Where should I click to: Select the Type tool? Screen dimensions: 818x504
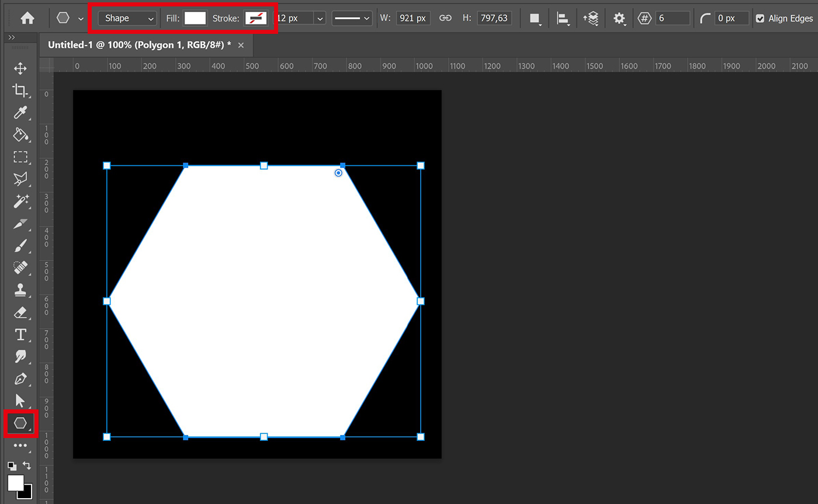coord(20,335)
